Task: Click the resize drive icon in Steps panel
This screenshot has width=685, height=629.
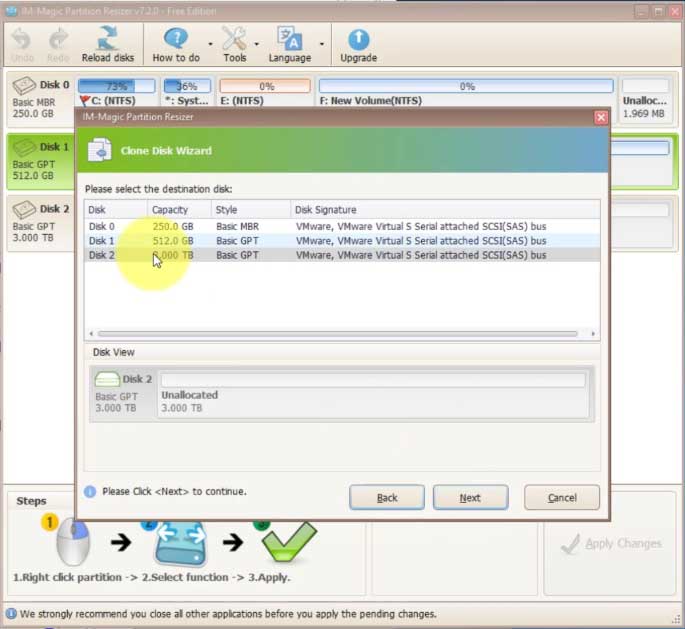Action: pyautogui.click(x=180, y=543)
